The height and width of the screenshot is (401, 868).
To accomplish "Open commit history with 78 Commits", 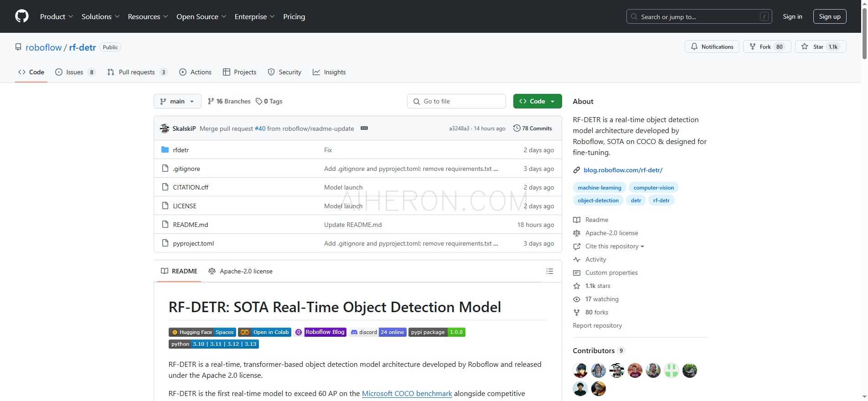I will click(532, 129).
